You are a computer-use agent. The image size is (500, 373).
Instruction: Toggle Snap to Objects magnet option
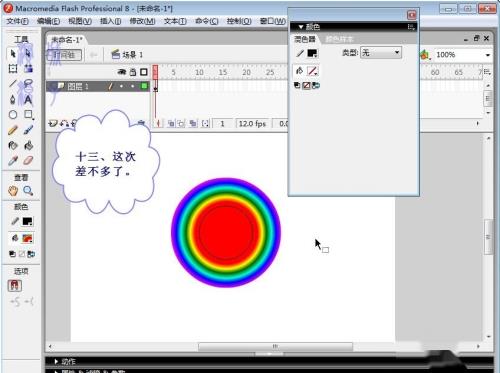[x=15, y=286]
